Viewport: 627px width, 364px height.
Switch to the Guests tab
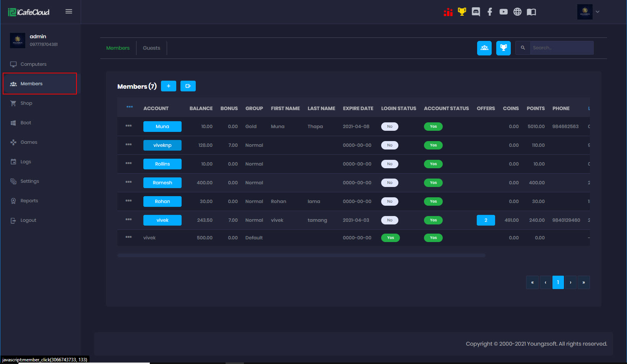[x=151, y=48]
